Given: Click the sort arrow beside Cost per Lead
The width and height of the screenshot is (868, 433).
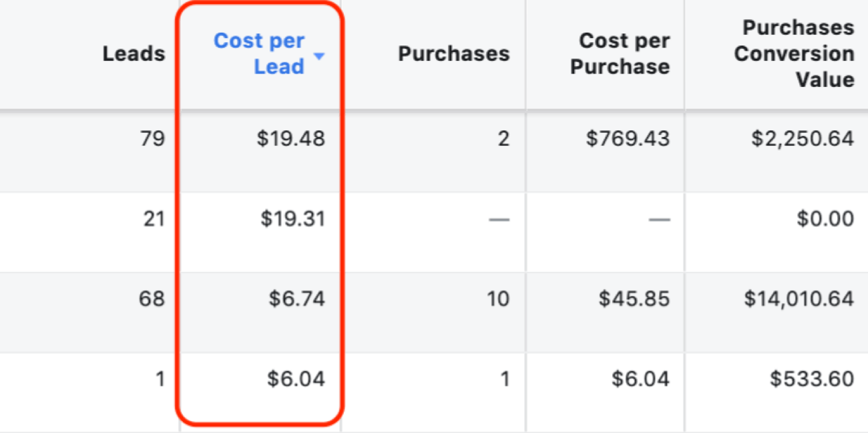Looking at the screenshot, I should click(x=319, y=57).
